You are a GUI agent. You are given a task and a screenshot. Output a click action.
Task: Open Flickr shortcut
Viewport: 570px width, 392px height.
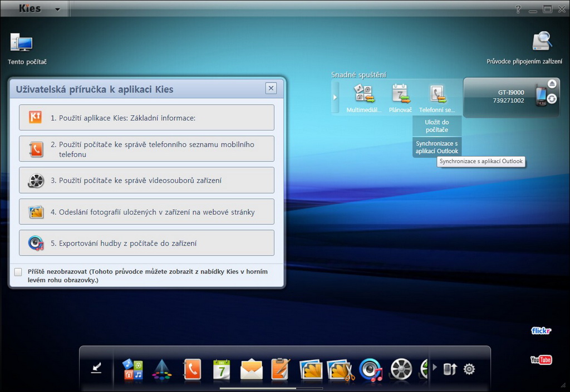541,331
